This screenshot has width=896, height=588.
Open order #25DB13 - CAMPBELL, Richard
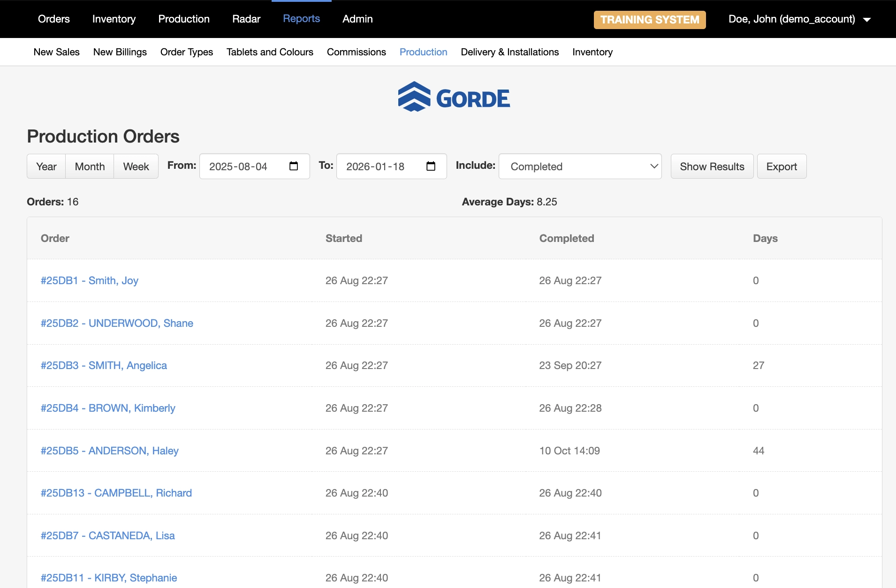(x=116, y=493)
